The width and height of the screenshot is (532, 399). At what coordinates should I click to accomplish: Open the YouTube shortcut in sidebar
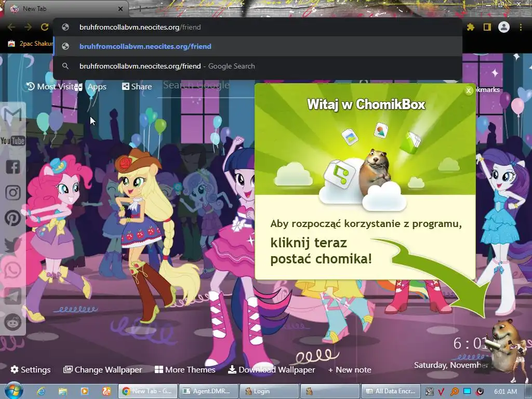click(x=12, y=141)
